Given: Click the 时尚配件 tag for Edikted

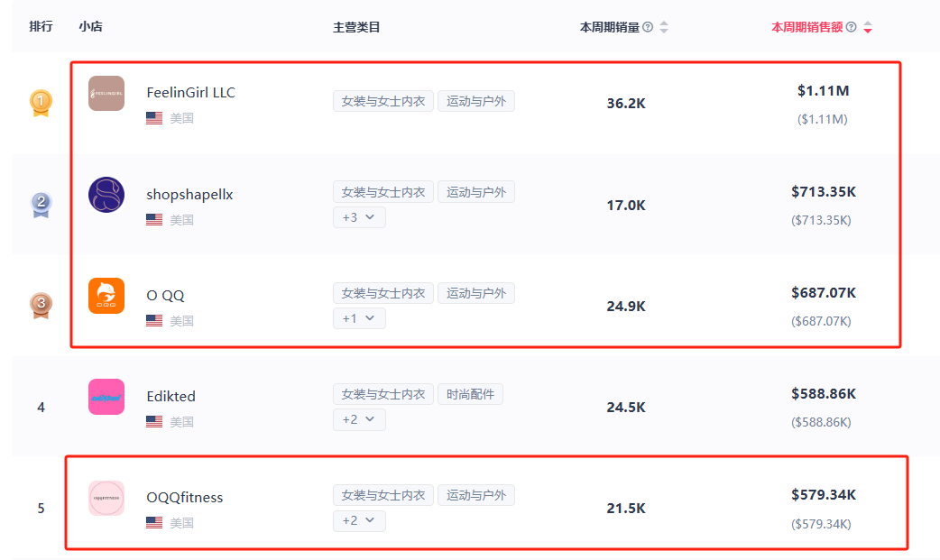Looking at the screenshot, I should pos(470,394).
